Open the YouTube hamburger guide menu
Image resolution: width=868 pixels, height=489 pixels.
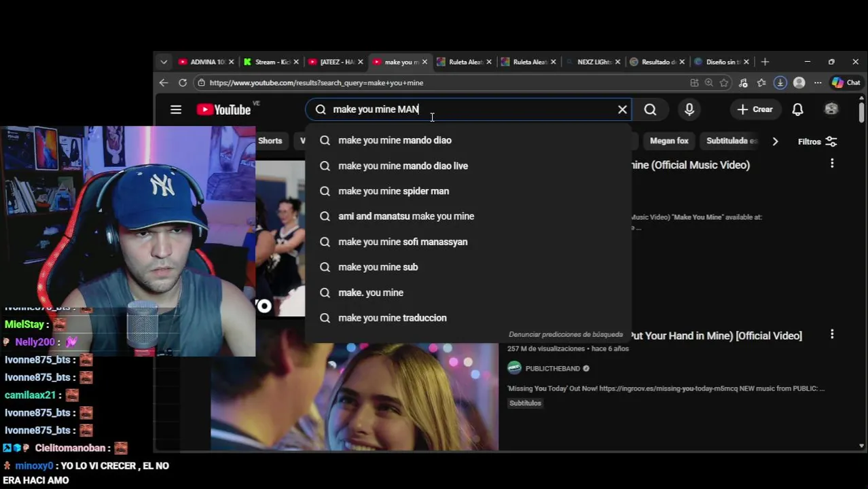(x=176, y=109)
